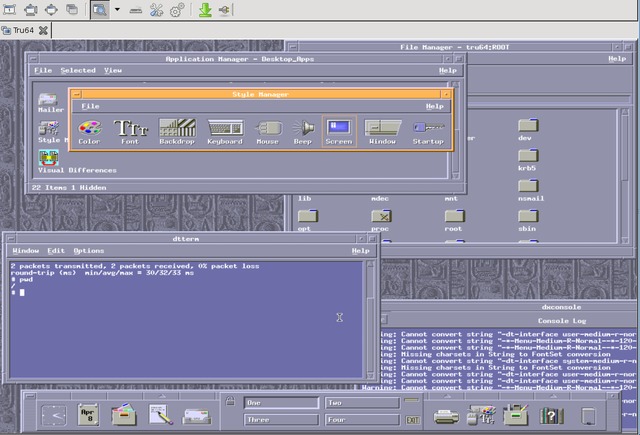Open Window menu in dtterm

click(x=26, y=251)
